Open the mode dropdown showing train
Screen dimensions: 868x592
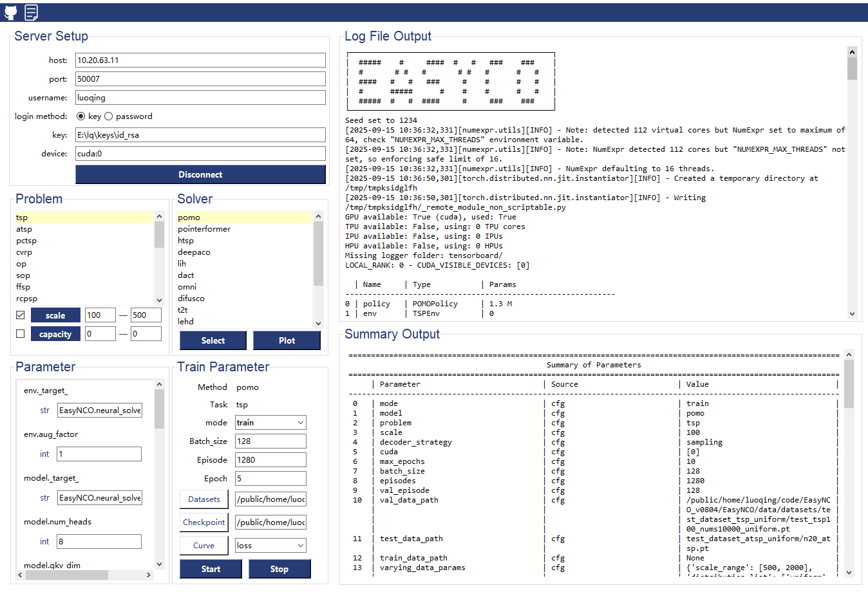270,423
